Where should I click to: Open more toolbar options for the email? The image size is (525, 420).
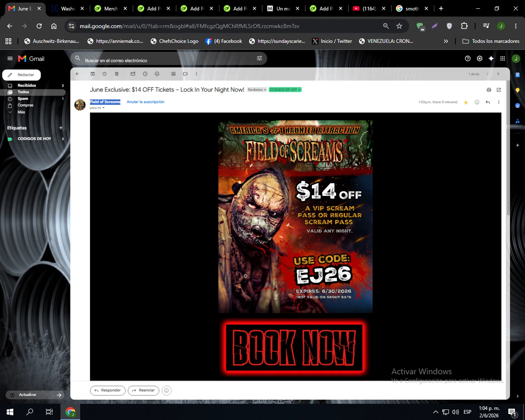coord(196,74)
